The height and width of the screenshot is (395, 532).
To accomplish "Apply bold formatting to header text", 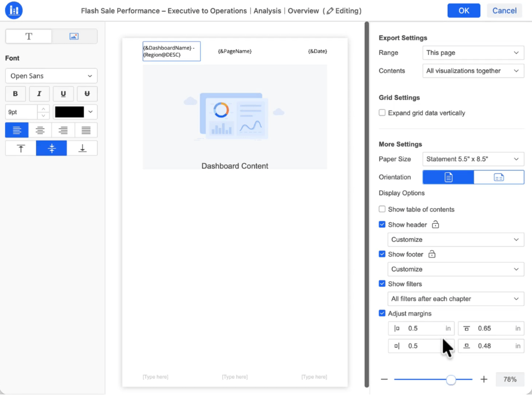I will tap(15, 94).
